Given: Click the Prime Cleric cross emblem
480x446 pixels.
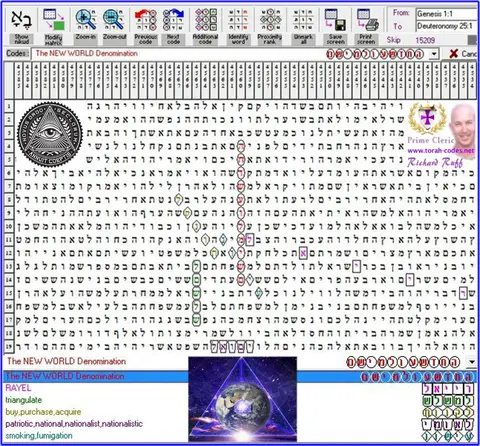Looking at the screenshot, I should (x=427, y=118).
